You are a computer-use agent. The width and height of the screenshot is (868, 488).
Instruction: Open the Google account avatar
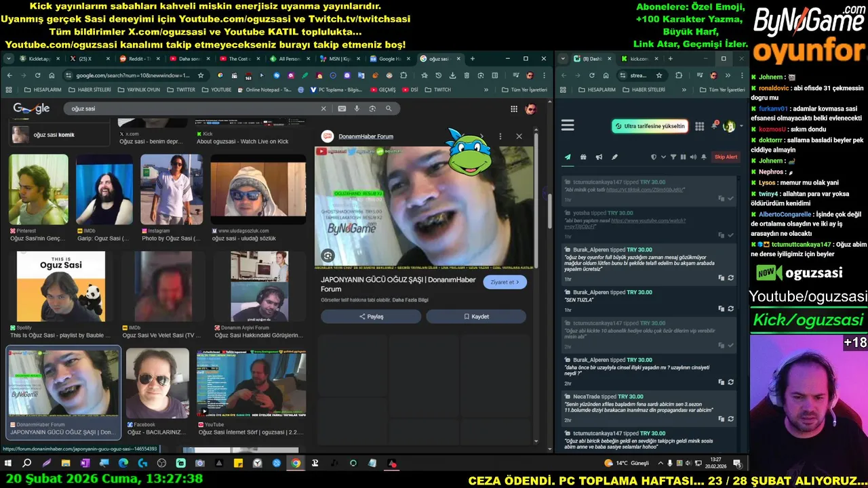[x=531, y=108]
